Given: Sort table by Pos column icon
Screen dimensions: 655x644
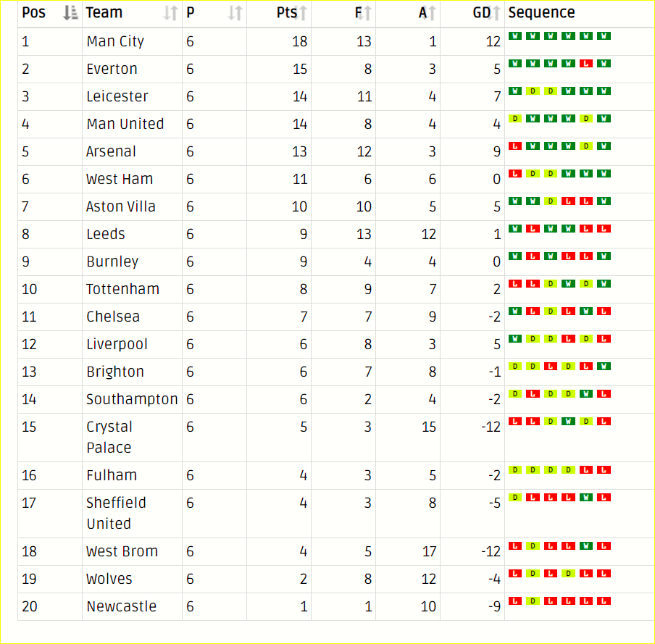Looking at the screenshot, I should [70, 13].
